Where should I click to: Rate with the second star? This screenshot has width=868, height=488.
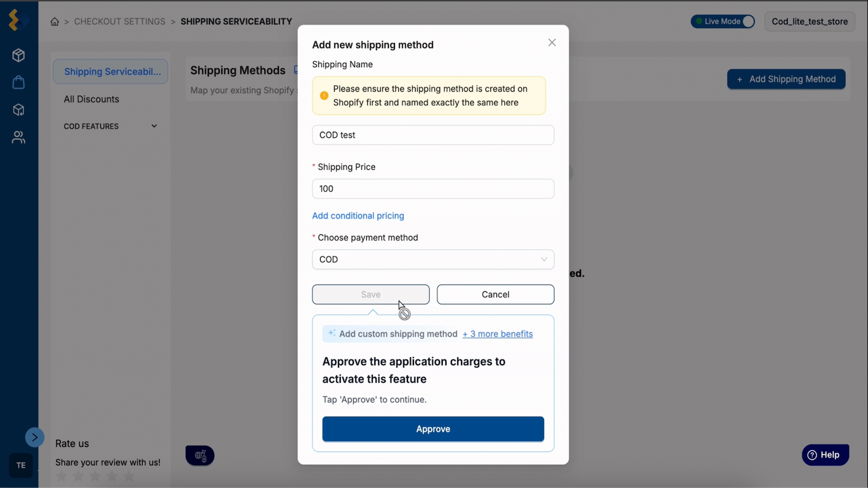pos(78,477)
